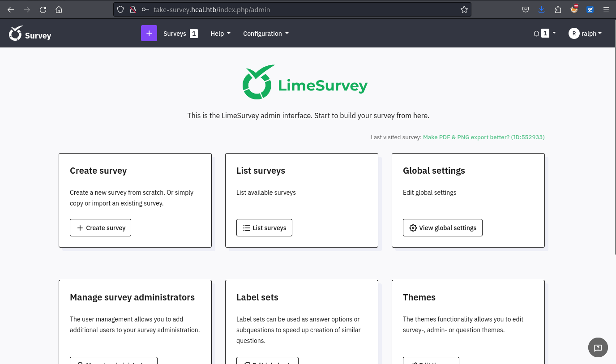
Task: Click the 'Edit global settings' text
Action: [429, 193]
